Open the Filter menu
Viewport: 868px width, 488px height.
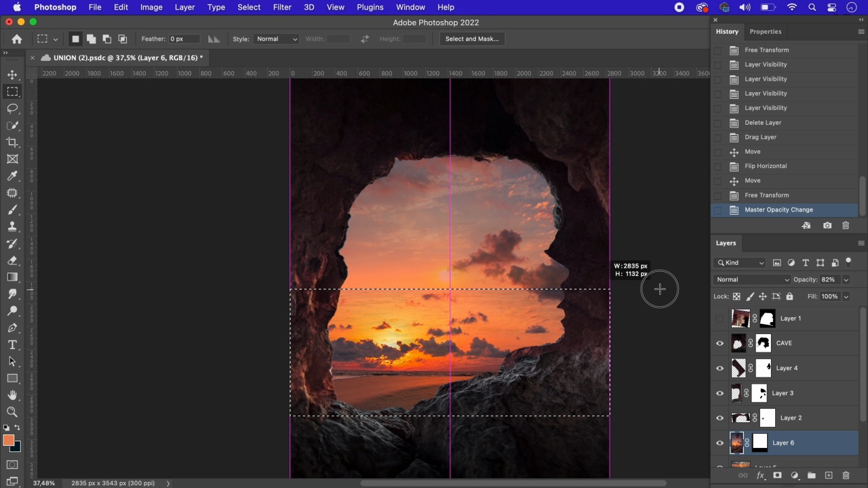(282, 7)
